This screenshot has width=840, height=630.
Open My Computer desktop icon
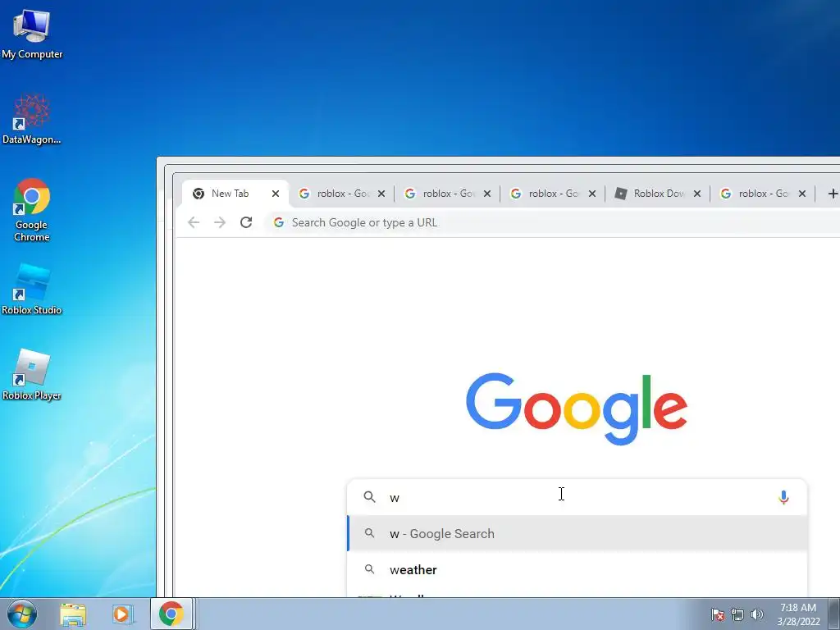(32, 33)
